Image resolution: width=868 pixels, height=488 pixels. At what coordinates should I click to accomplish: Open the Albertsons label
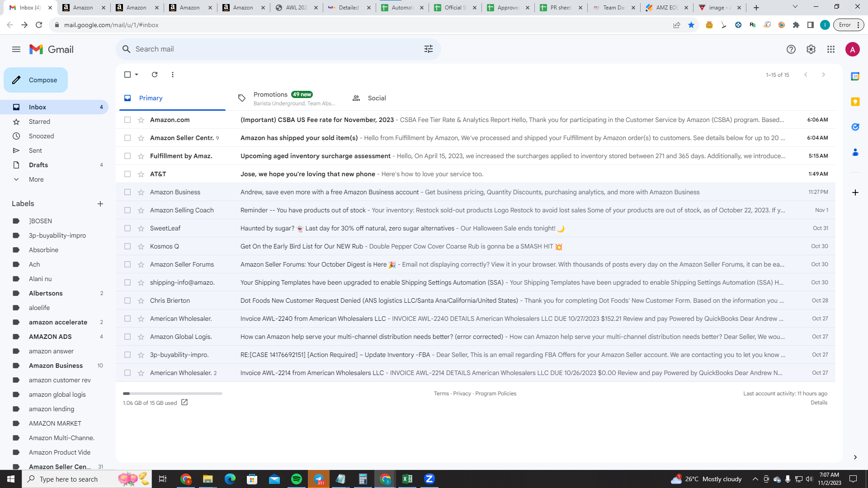tap(46, 293)
